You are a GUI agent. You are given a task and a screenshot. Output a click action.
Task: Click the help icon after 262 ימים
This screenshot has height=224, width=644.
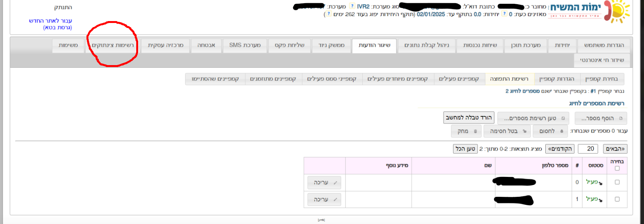click(328, 14)
